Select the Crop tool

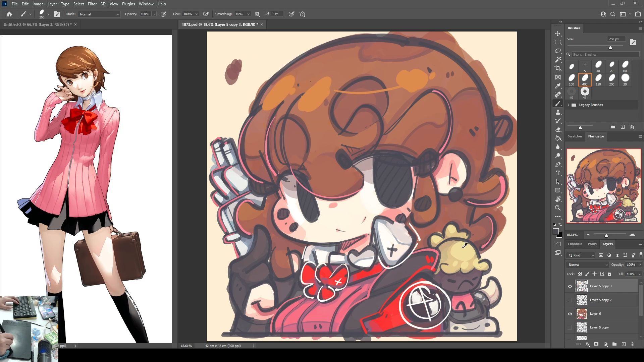pyautogui.click(x=558, y=68)
